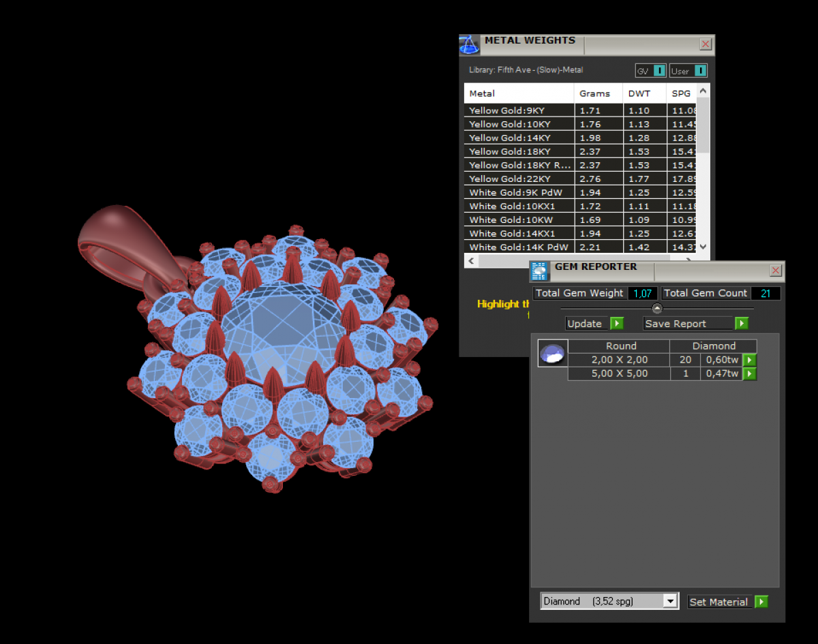The height and width of the screenshot is (644, 818).
Task: Click the Metal Weights scale icon
Action: (x=469, y=45)
